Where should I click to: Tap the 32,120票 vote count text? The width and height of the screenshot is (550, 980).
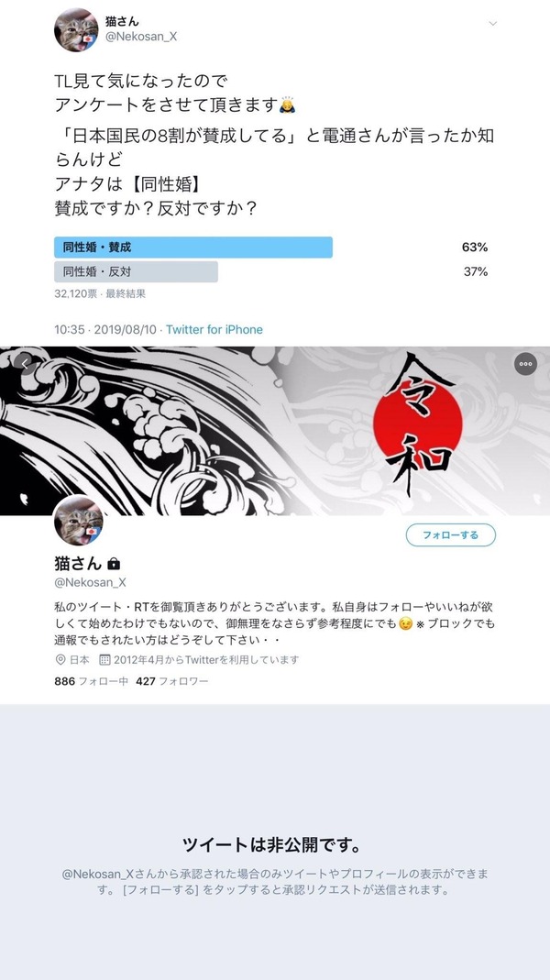[75, 293]
